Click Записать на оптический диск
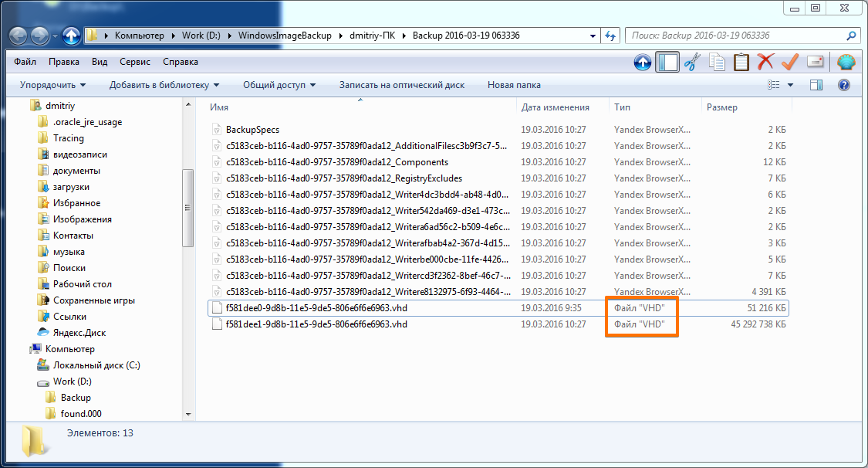This screenshot has height=468, width=868. (x=401, y=85)
